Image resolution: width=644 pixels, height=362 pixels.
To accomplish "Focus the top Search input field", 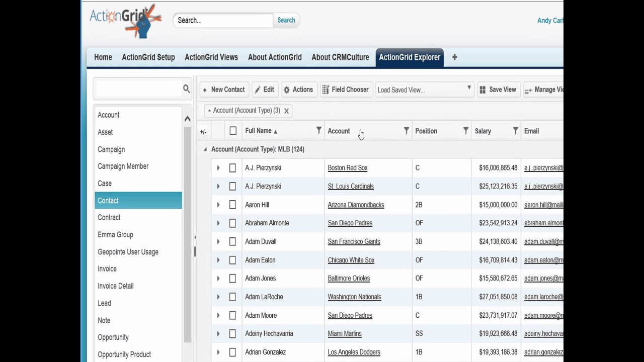I will (x=223, y=20).
